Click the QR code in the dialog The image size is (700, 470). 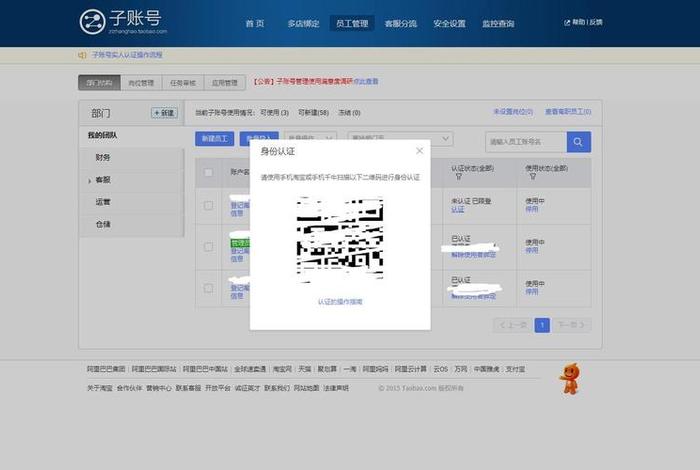coord(340,239)
